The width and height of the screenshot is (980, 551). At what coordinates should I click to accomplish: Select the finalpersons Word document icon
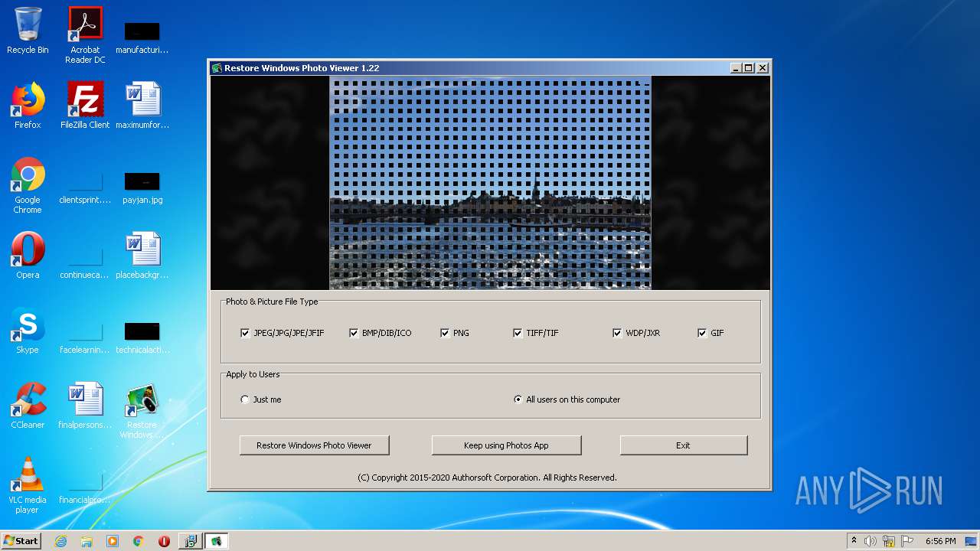click(85, 406)
